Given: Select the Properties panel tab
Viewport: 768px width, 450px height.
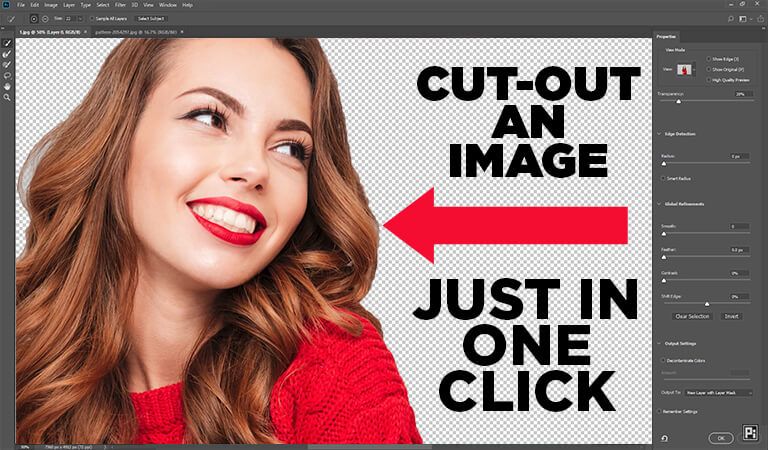Looking at the screenshot, I should click(666, 37).
